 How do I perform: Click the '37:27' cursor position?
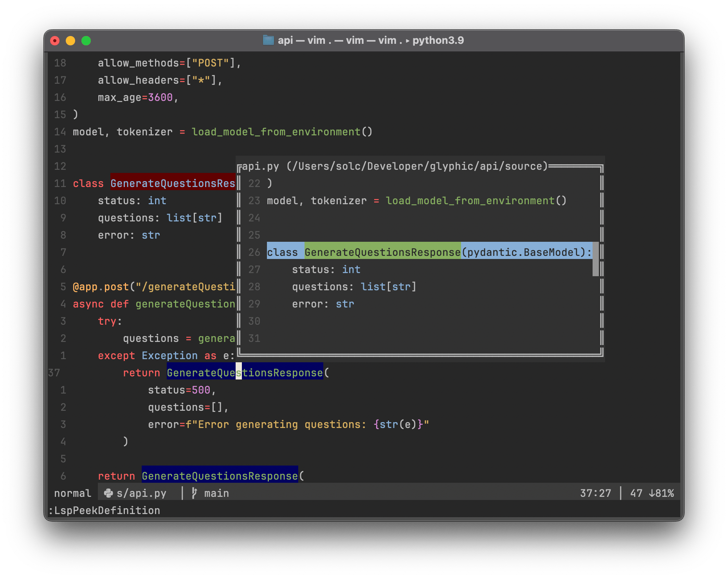click(595, 493)
